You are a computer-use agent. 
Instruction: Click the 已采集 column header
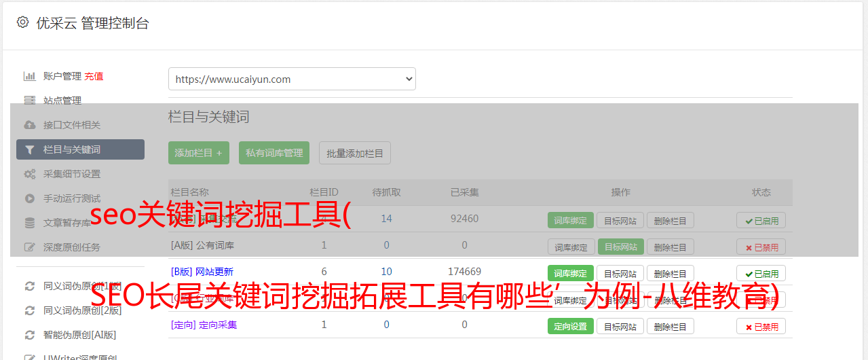coord(465,192)
